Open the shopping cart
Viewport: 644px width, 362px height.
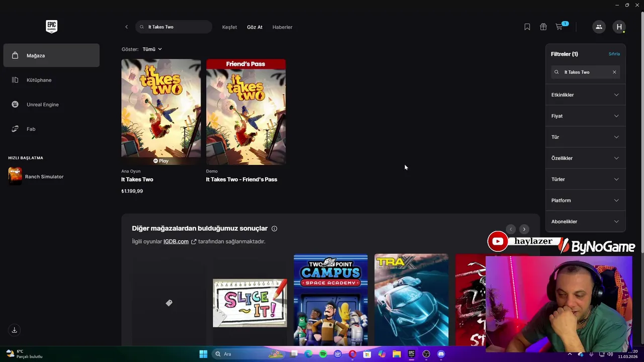559,27
